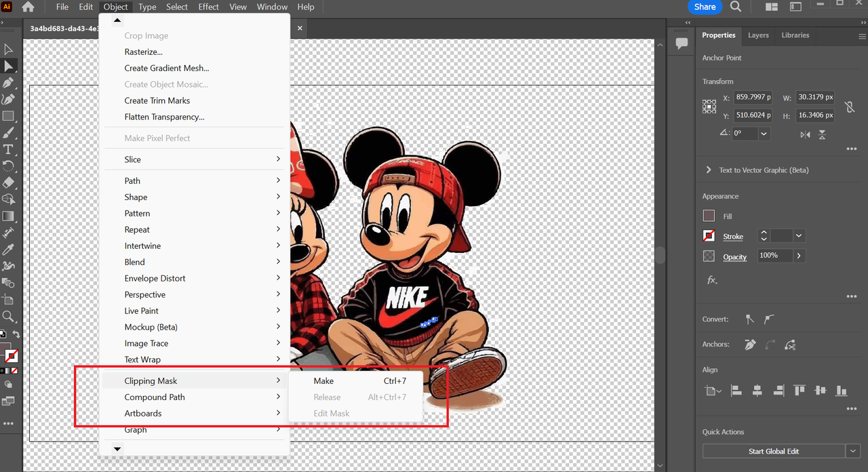This screenshot has height=472, width=868.
Task: Select the Gradient tool
Action: [x=8, y=216]
